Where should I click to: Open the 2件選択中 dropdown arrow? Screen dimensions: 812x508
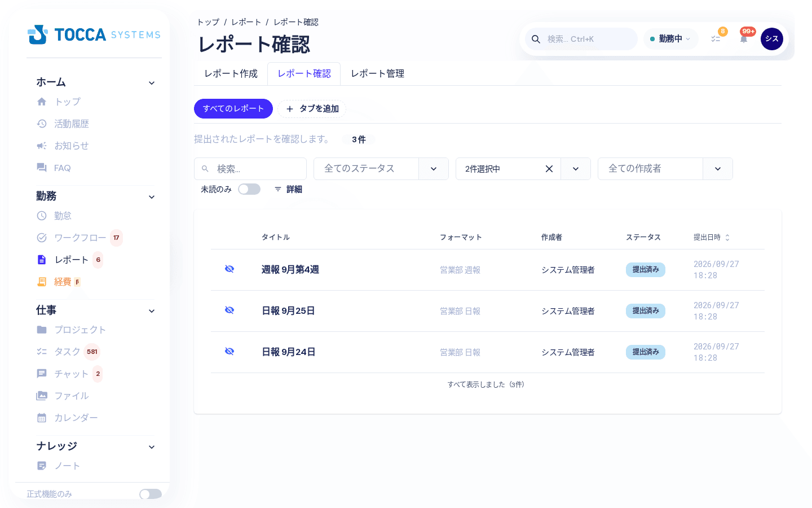click(x=576, y=169)
